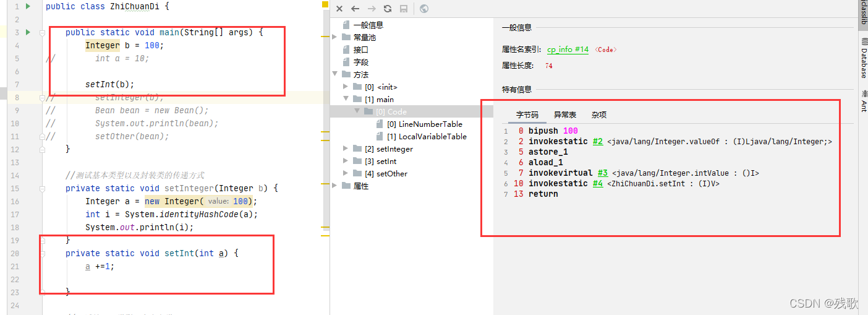Click the 字段 file icon in tree
868x315 pixels.
(x=346, y=62)
